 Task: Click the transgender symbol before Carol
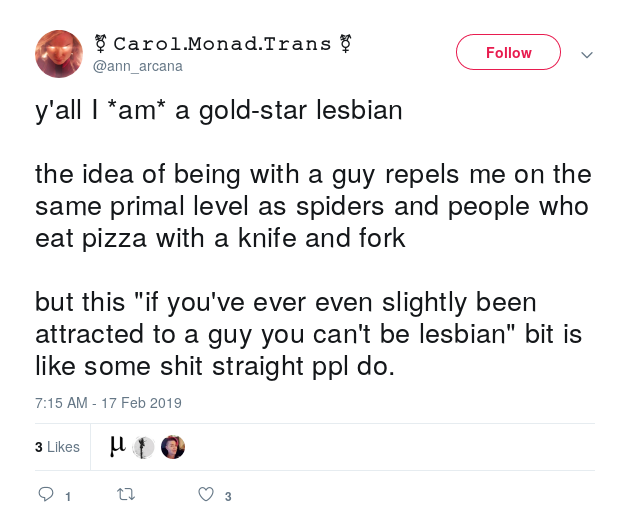click(101, 44)
